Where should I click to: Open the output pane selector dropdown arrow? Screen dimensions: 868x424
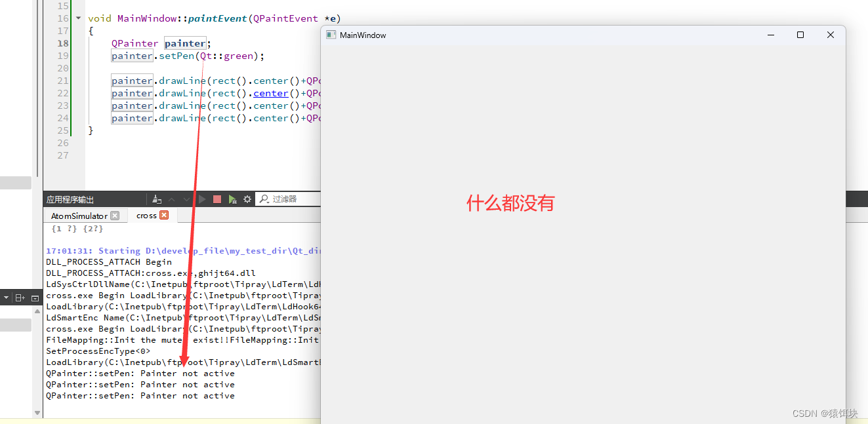tap(6, 297)
